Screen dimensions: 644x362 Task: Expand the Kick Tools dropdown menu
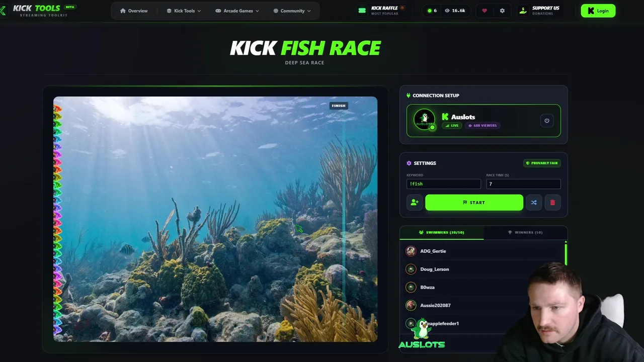184,11
